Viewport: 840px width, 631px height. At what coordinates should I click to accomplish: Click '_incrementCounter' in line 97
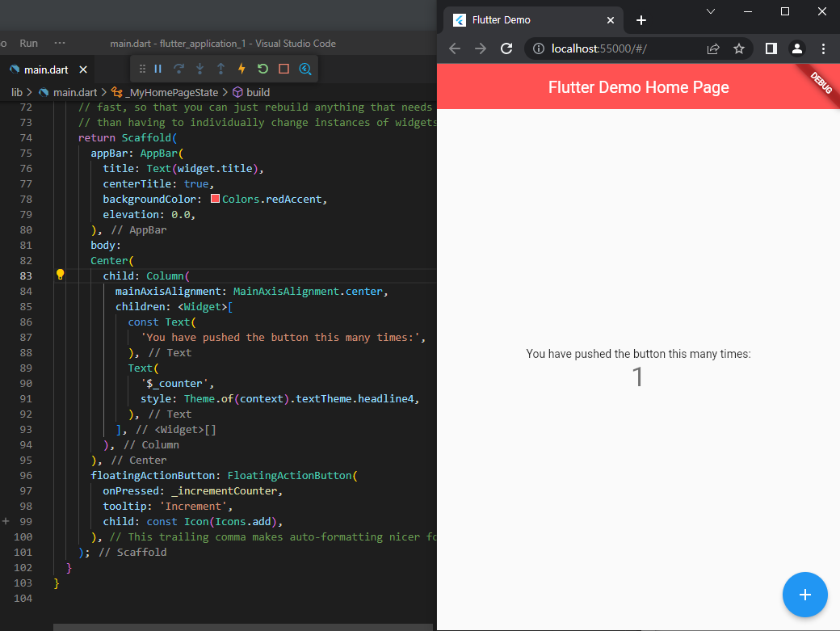[x=225, y=490]
